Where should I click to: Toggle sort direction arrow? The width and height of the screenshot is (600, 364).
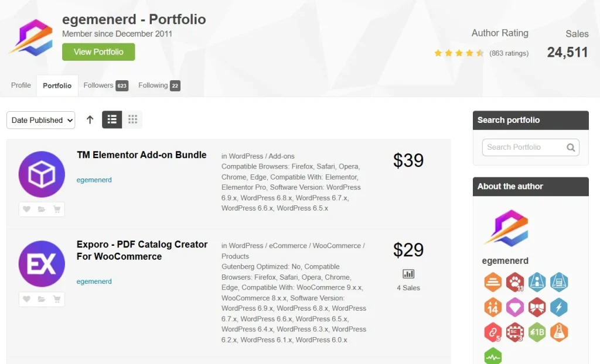tap(90, 120)
